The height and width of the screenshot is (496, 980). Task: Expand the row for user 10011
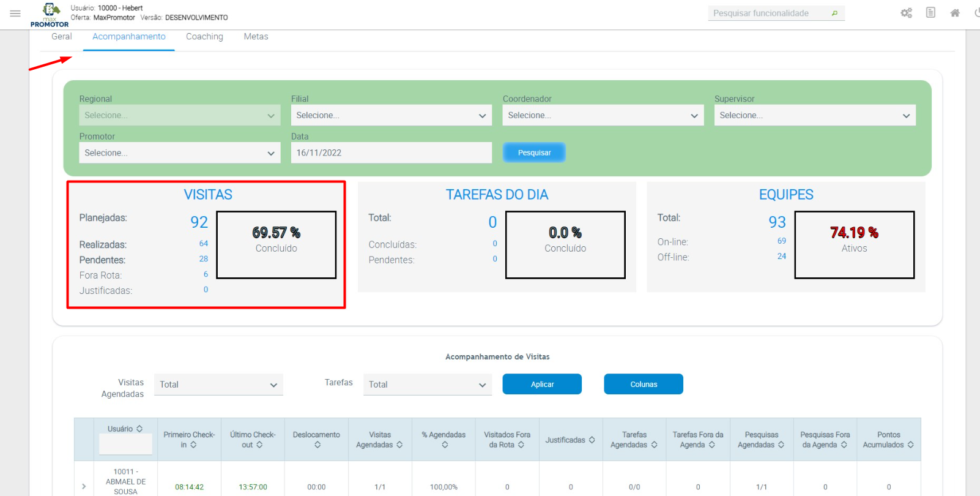(84, 486)
